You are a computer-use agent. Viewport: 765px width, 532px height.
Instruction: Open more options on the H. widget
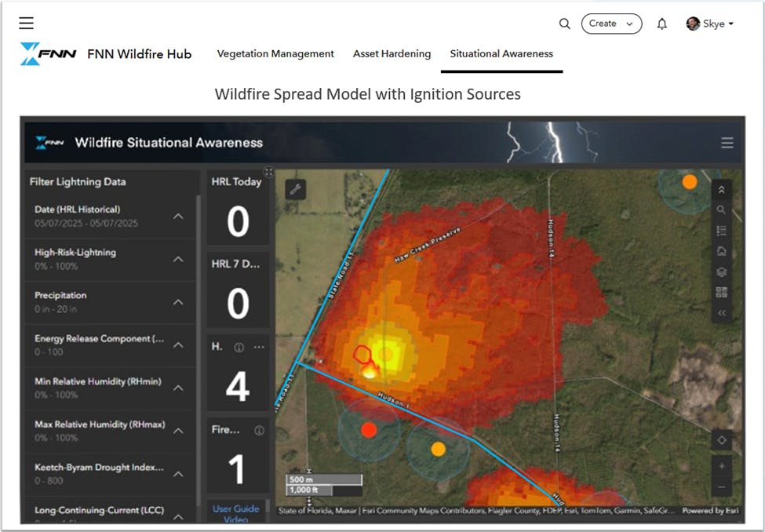coord(259,347)
